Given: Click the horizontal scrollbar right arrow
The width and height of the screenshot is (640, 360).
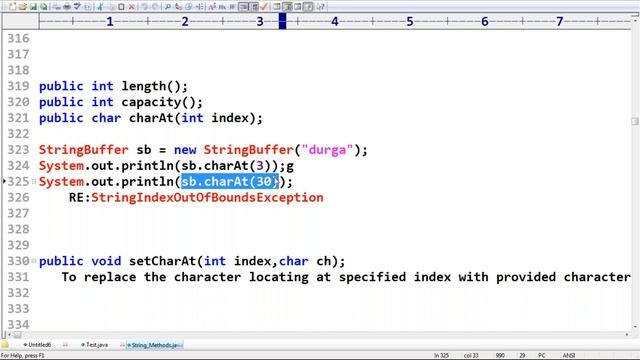Looking at the screenshot, I should [627, 335].
